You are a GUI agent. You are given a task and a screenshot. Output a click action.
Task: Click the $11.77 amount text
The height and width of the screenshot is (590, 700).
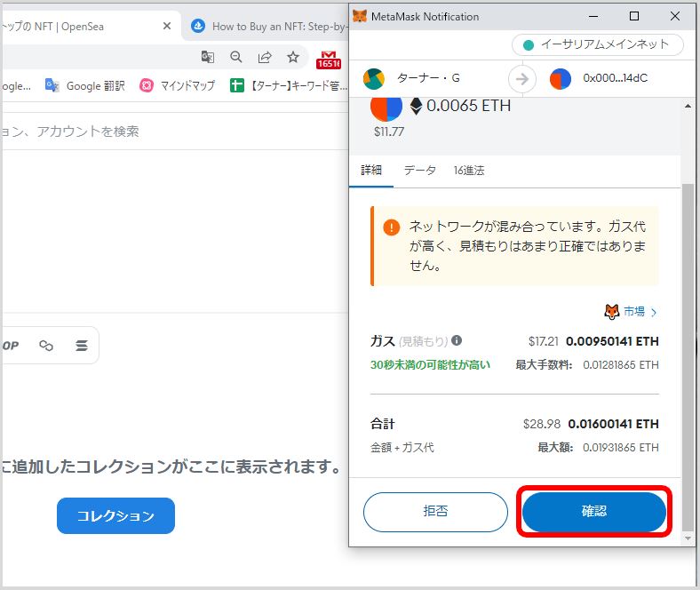pyautogui.click(x=389, y=132)
